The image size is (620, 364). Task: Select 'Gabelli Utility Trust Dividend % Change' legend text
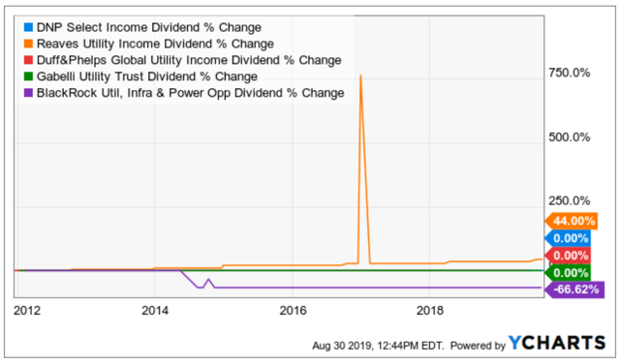tap(147, 76)
